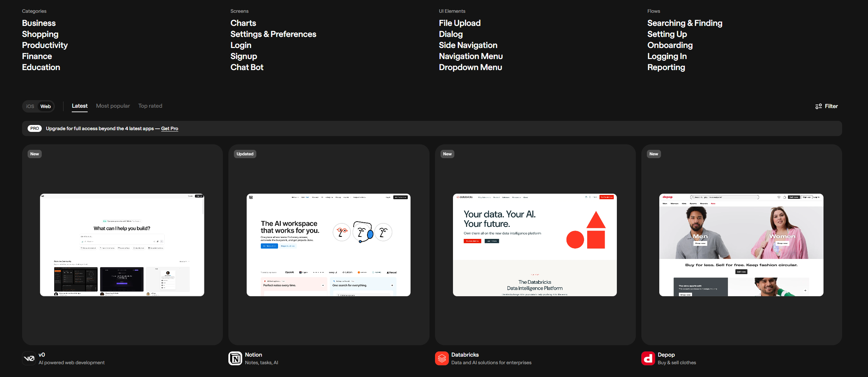Click the v0 app logo icon
The image size is (868, 377).
(x=29, y=358)
